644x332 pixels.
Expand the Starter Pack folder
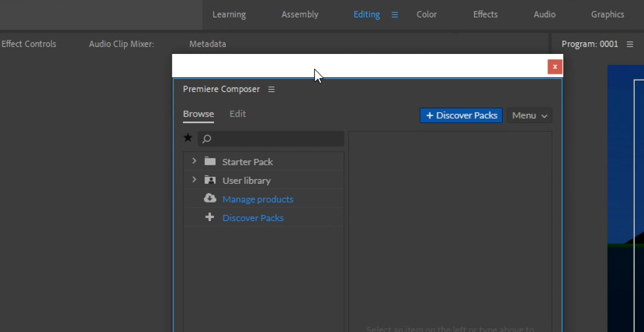pyautogui.click(x=194, y=161)
